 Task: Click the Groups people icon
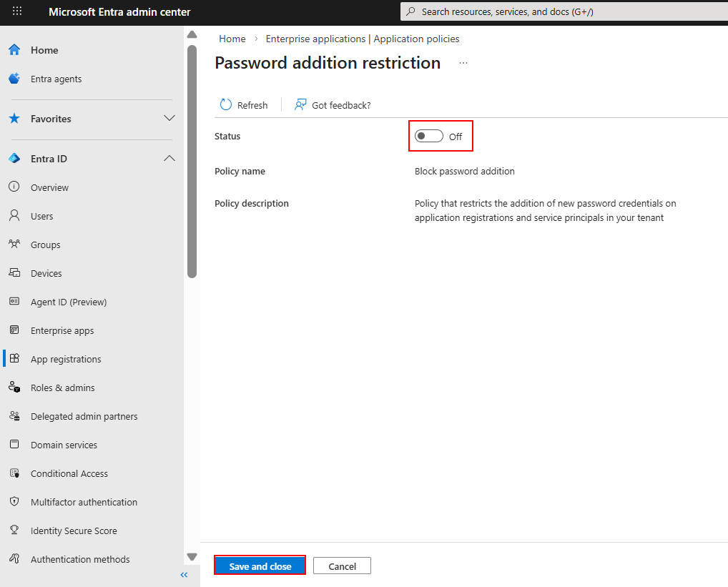coord(14,244)
